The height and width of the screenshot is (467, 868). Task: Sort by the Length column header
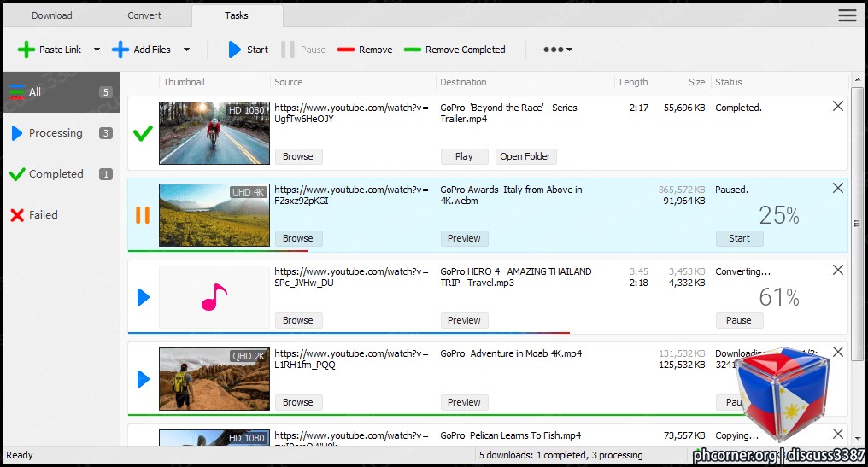tap(634, 82)
